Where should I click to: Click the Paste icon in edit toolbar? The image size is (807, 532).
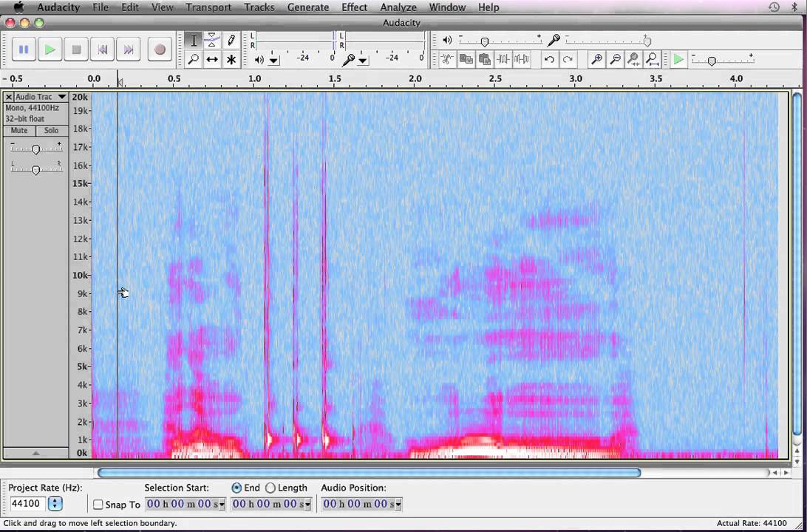484,59
